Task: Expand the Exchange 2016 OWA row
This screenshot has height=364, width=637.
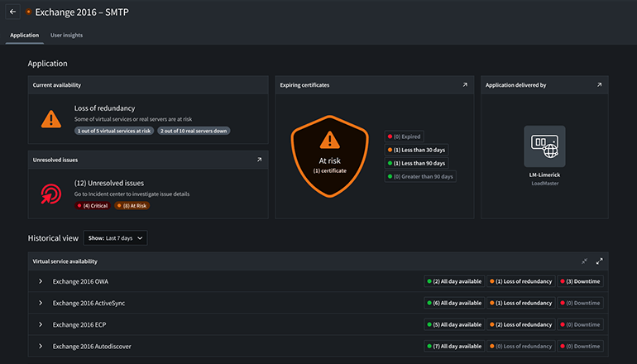Action: tap(40, 281)
